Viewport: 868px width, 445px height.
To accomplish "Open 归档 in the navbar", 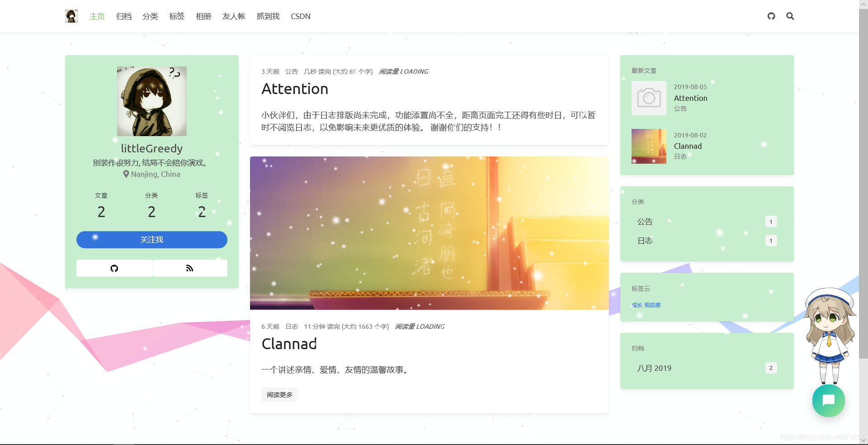I will tap(124, 16).
